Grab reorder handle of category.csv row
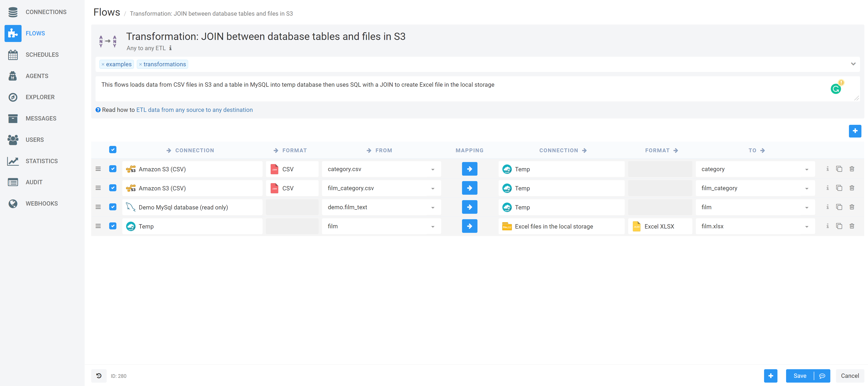 point(98,169)
